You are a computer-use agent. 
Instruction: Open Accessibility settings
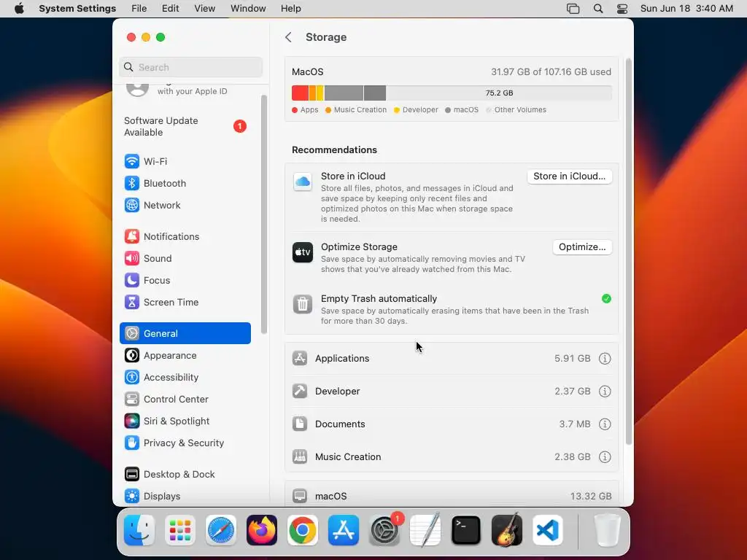[185, 378]
